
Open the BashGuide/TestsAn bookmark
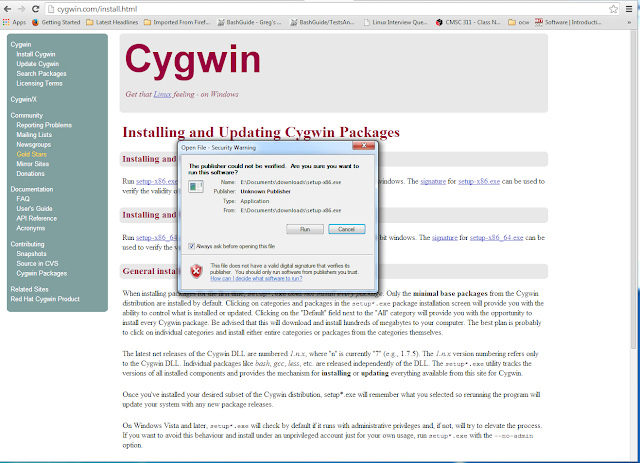(322, 22)
